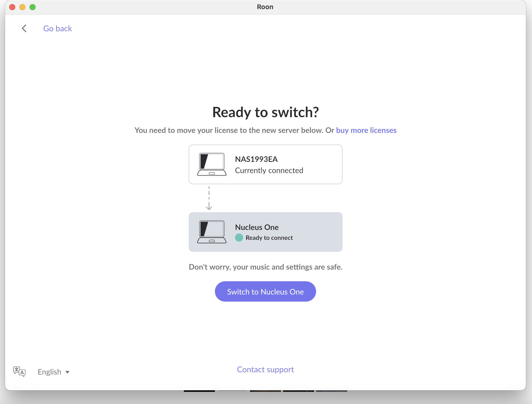Minimize Roon with the yellow button
This screenshot has height=404, width=532.
22,7
